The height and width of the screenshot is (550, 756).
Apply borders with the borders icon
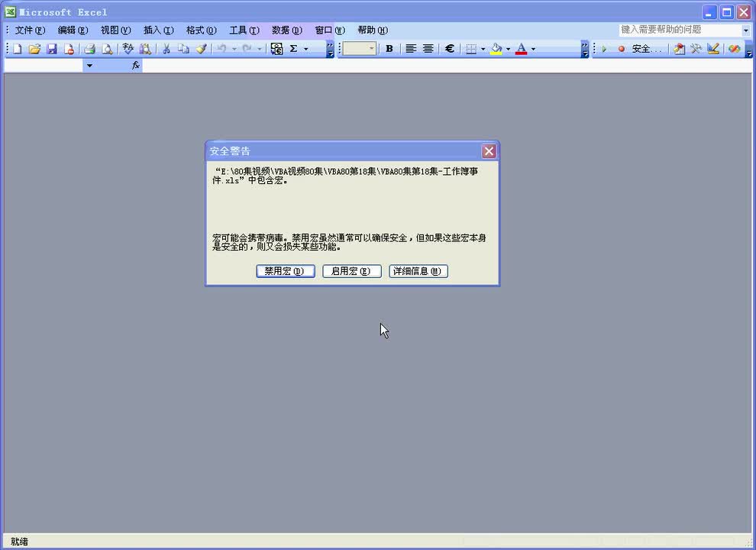pos(471,49)
